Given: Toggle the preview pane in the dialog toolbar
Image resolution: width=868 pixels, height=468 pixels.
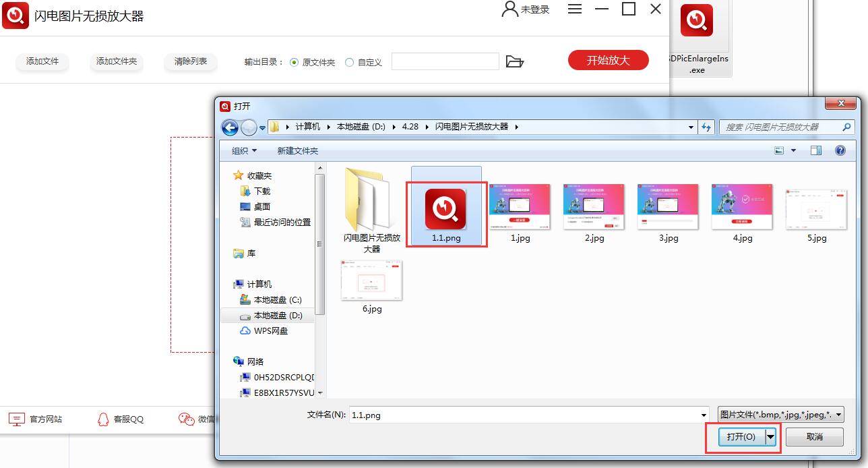Looking at the screenshot, I should point(816,150).
